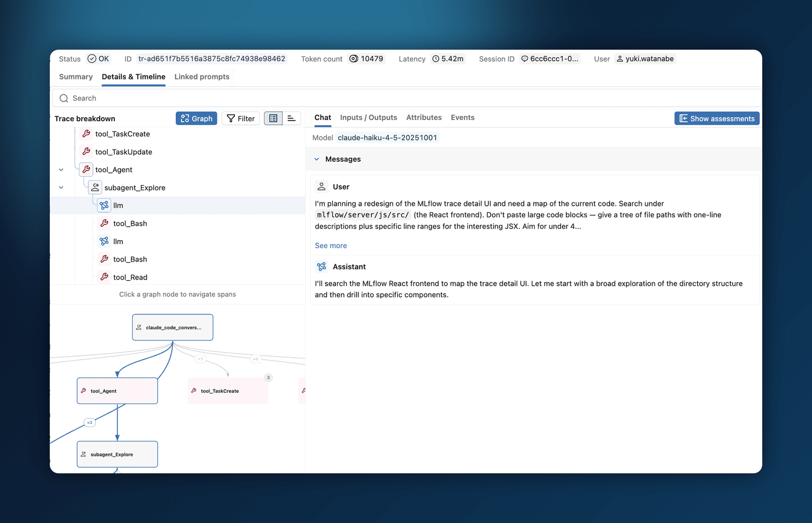Switch to the Inputs / Outputs tab
This screenshot has width=812, height=523.
[368, 118]
